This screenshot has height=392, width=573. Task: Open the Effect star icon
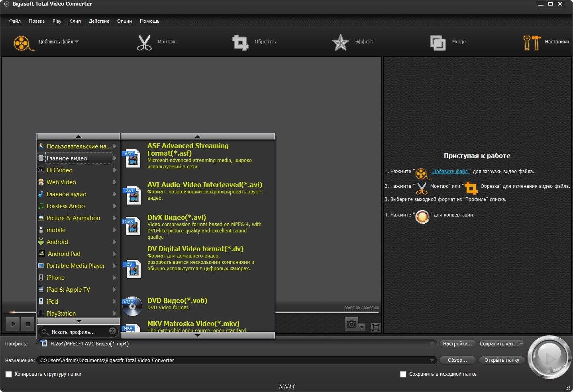tap(340, 43)
